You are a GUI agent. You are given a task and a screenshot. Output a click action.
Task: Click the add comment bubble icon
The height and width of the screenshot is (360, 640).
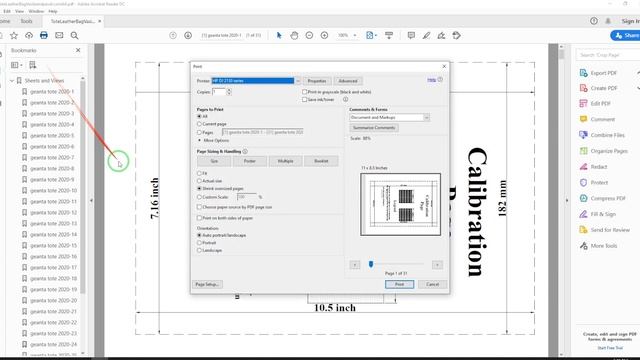(411, 36)
